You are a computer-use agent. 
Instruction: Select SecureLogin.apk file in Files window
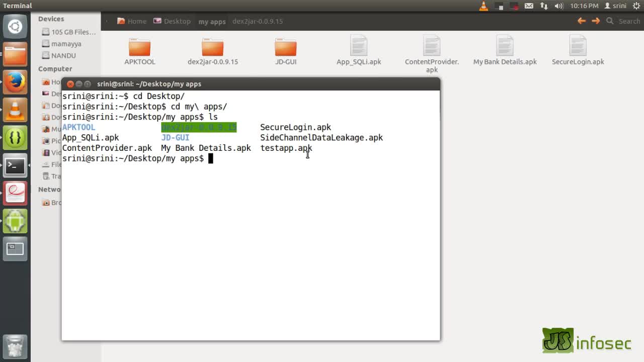coord(578,50)
